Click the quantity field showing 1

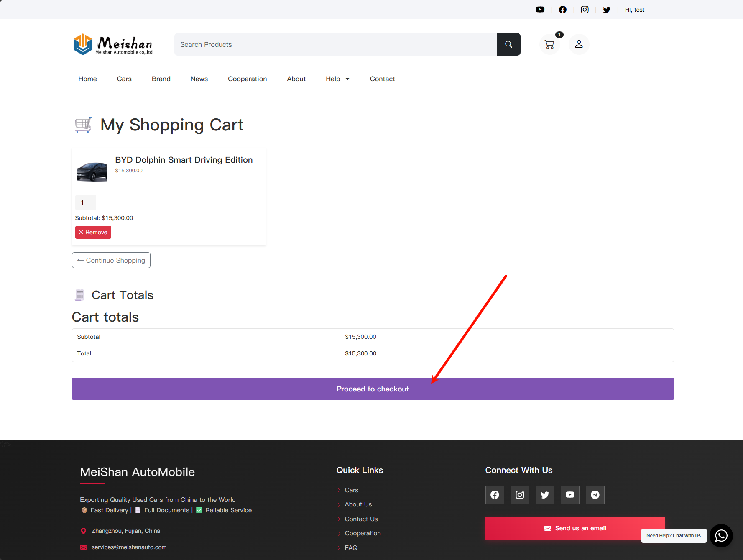(85, 202)
